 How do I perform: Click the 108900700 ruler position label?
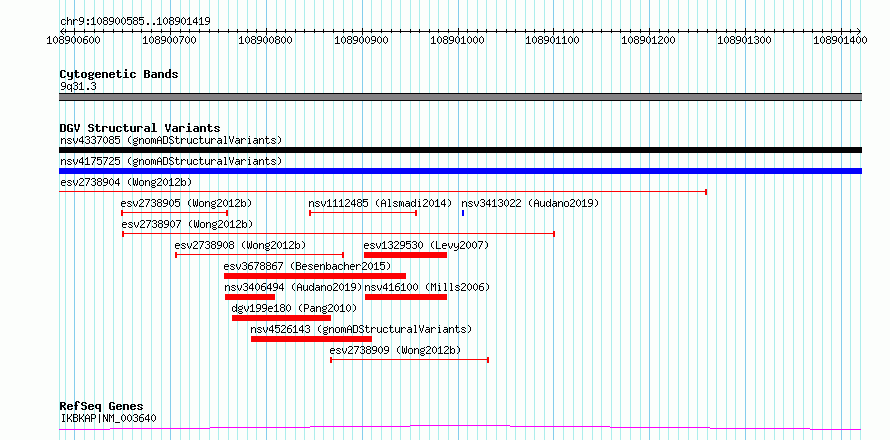(170, 40)
